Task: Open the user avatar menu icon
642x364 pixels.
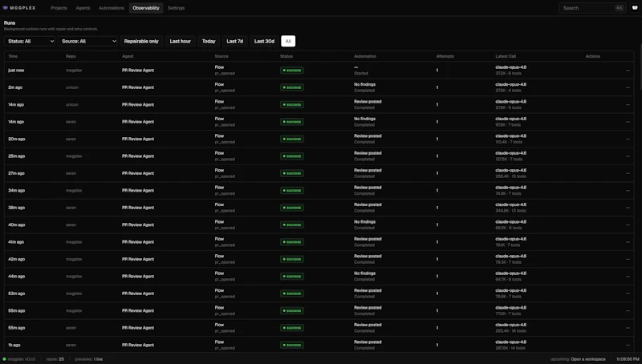Action: 635,8
